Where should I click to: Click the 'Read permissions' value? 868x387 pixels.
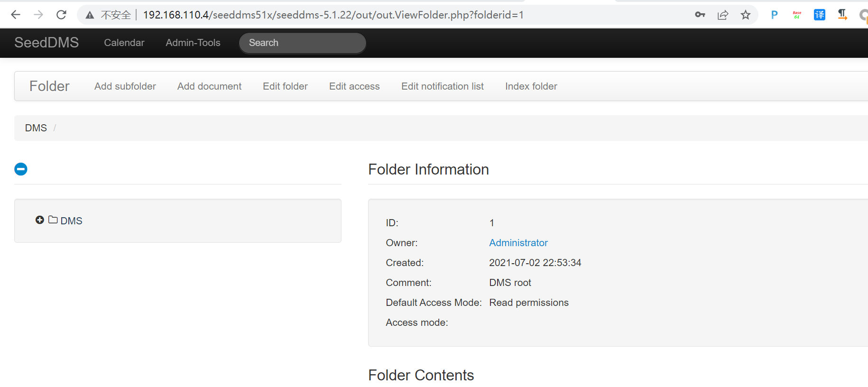click(x=529, y=303)
